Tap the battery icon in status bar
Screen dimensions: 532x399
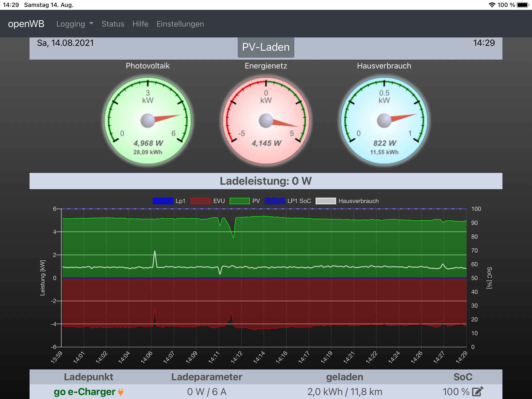pos(523,5)
